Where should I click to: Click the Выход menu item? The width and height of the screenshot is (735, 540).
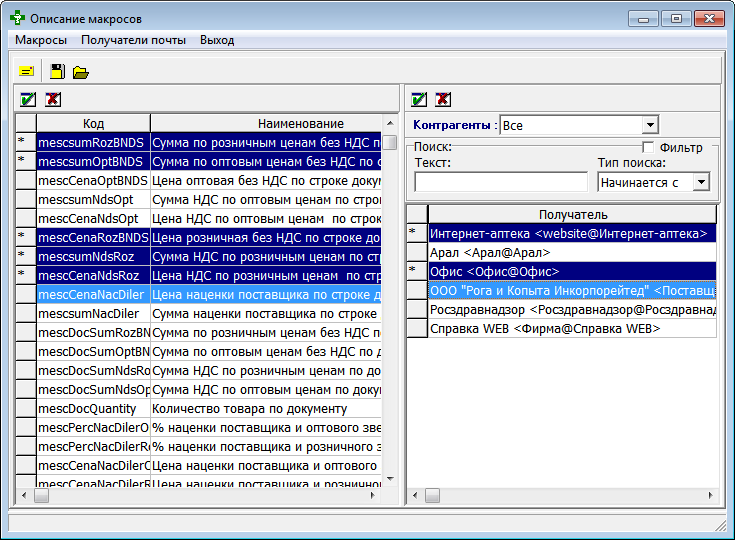click(x=217, y=40)
